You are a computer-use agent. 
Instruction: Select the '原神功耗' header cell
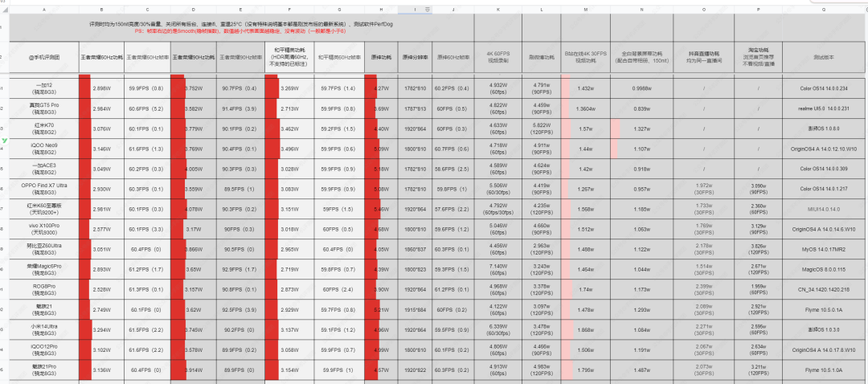point(381,57)
